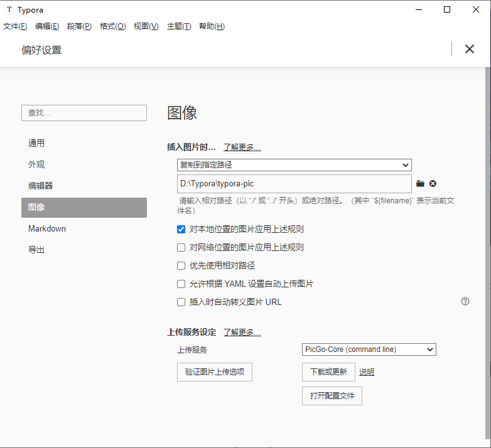
Task: Open 了解更多 link next to 插入图片时
Action: click(x=242, y=147)
